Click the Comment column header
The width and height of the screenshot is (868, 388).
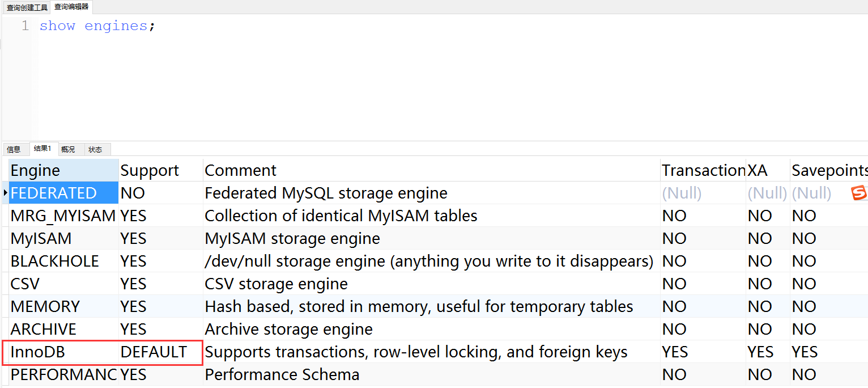point(432,170)
